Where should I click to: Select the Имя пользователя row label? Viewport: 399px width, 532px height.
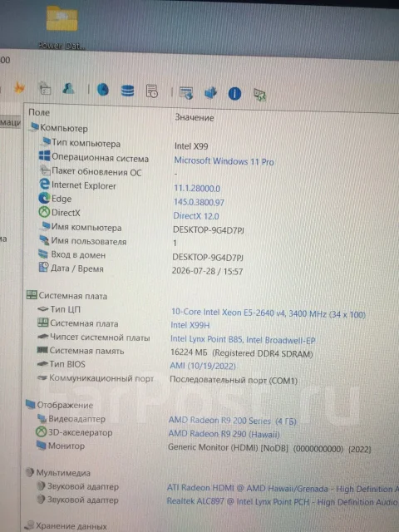pyautogui.click(x=89, y=241)
